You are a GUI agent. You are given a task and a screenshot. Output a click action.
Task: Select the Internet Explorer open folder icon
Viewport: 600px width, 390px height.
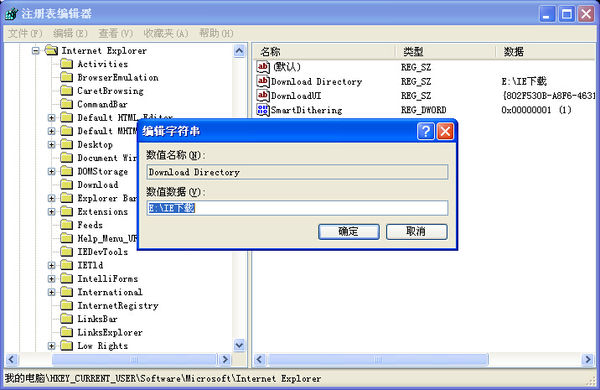(51, 50)
